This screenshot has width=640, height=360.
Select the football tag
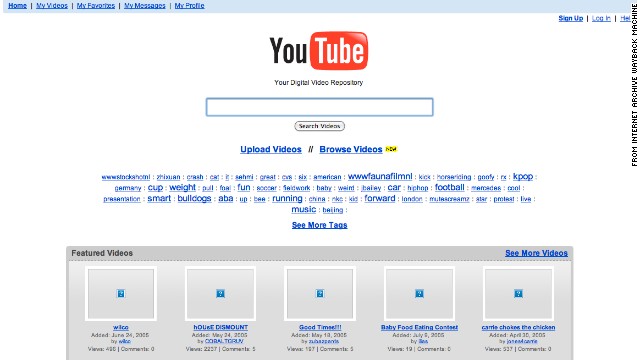tap(449, 187)
